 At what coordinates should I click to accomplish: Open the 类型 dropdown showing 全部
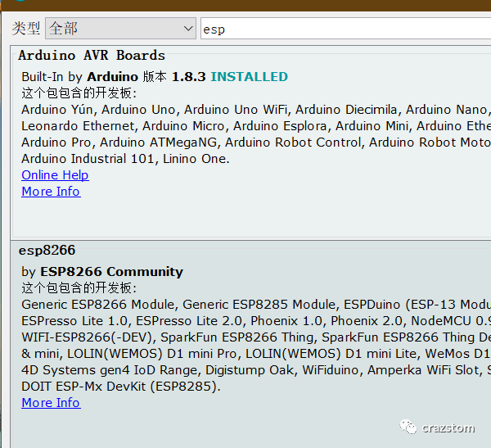[x=120, y=29]
